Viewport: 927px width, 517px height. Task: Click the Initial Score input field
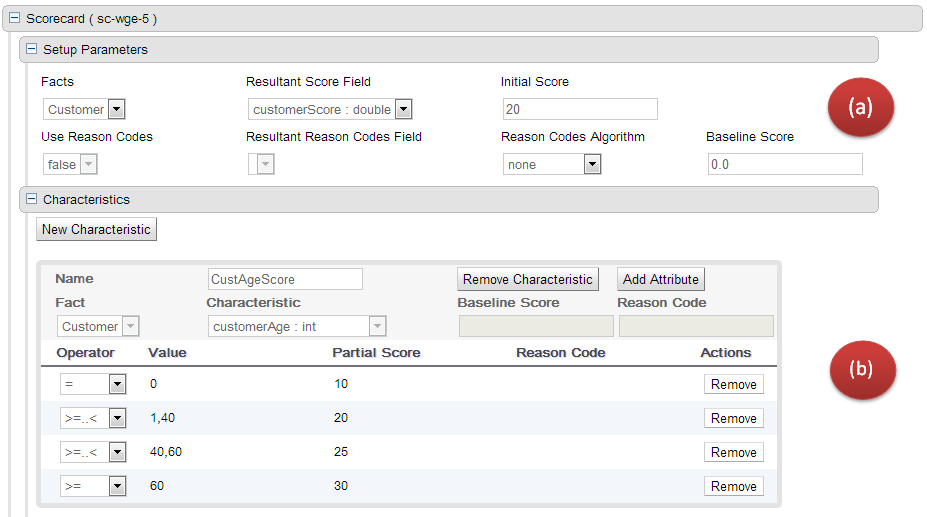580,110
